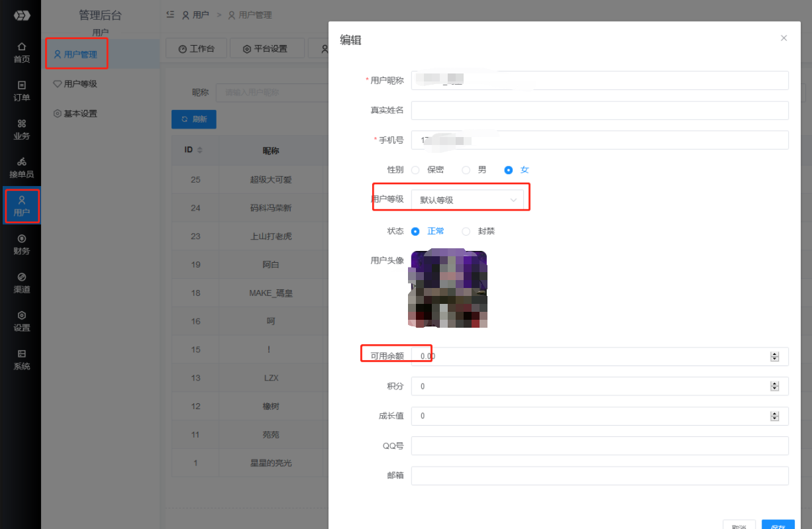
Task: Click the 邮箱 input field
Action: (600, 476)
